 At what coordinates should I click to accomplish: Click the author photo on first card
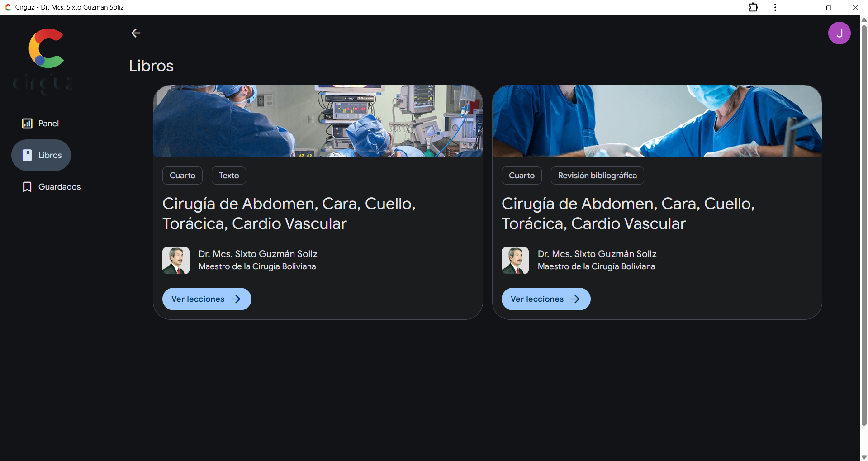point(176,261)
